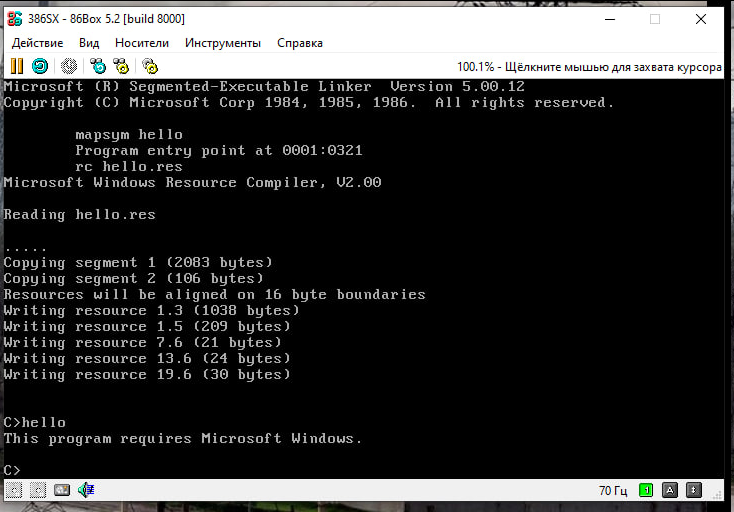
Task: Toggle the Scroll Lock indicator
Action: coord(694,490)
